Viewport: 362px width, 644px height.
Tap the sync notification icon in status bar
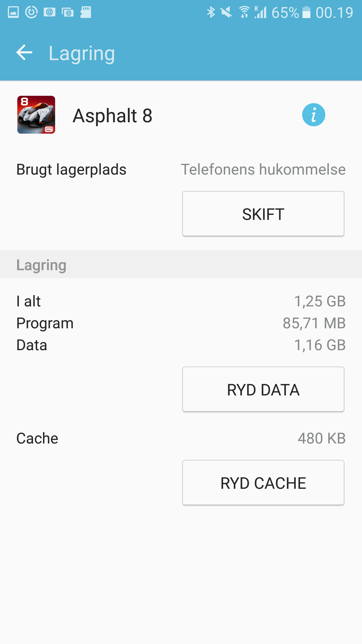(31, 12)
